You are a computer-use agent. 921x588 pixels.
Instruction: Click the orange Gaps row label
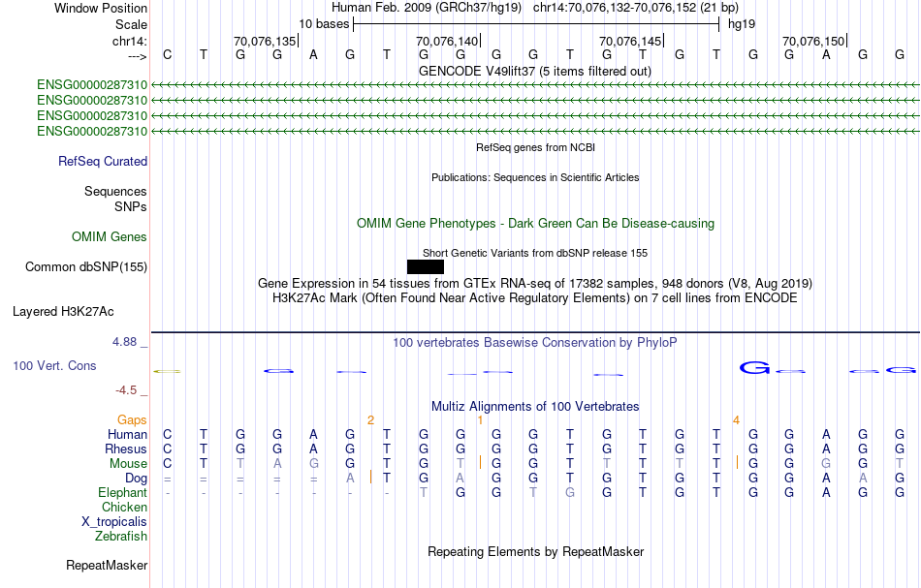(132, 419)
